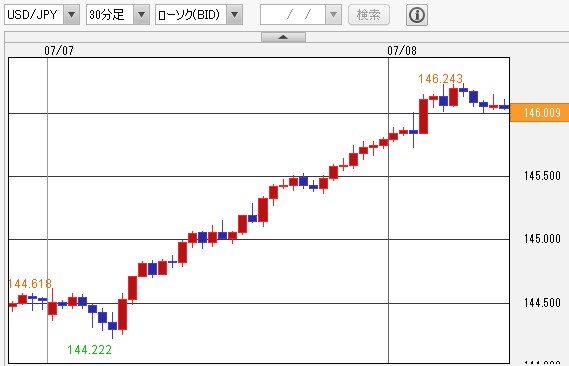Select the 146.243 high price label
The image size is (569, 366).
click(441, 78)
